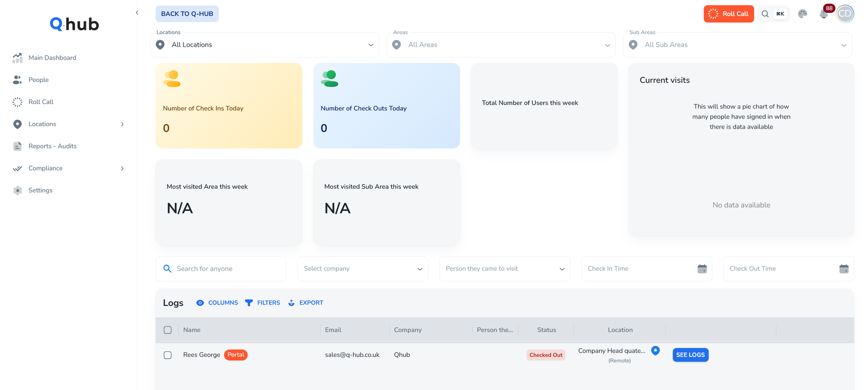Image resolution: width=868 pixels, height=390 pixels.
Task: Click the Locations pin icon in sidebar
Action: pyautogui.click(x=17, y=124)
